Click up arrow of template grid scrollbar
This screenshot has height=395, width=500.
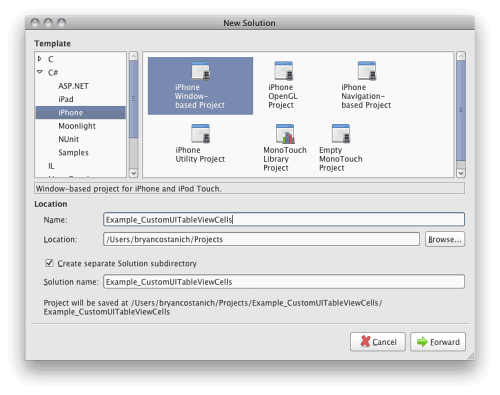(461, 56)
